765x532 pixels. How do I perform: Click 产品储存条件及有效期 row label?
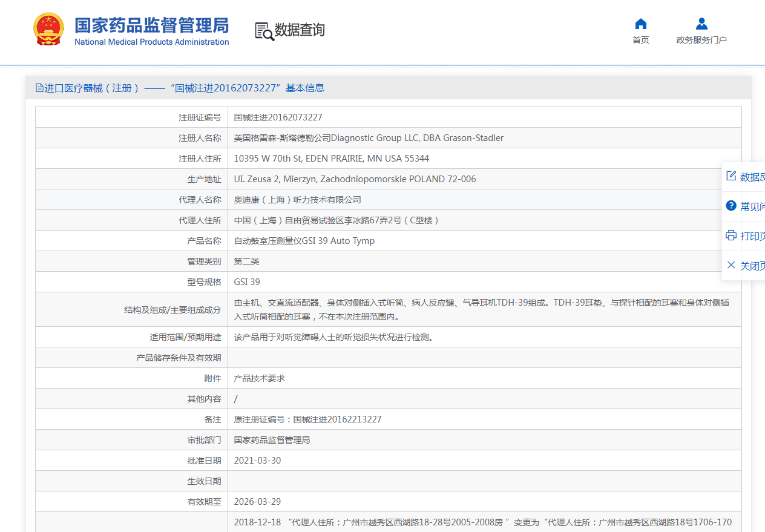click(x=179, y=358)
